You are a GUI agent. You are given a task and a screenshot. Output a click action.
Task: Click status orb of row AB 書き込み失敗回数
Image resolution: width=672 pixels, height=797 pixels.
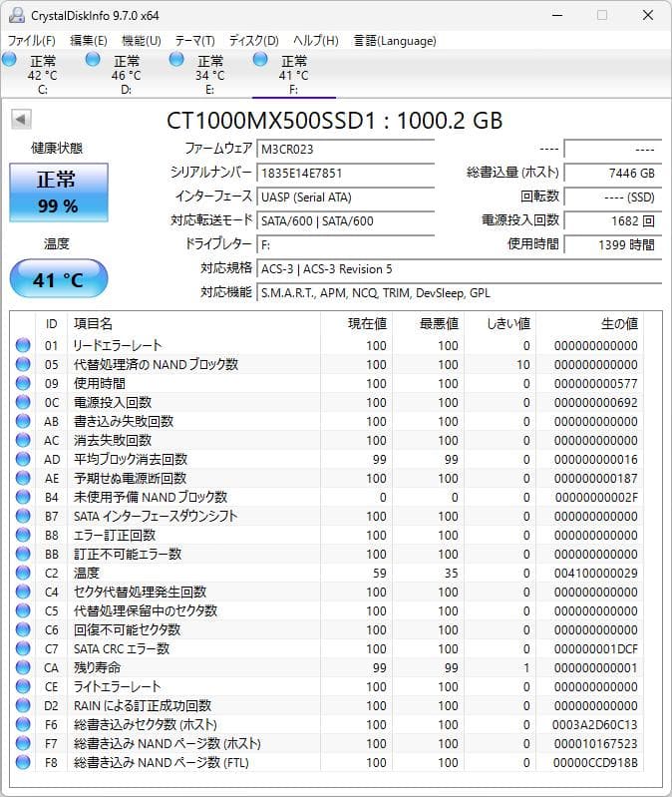click(x=23, y=421)
